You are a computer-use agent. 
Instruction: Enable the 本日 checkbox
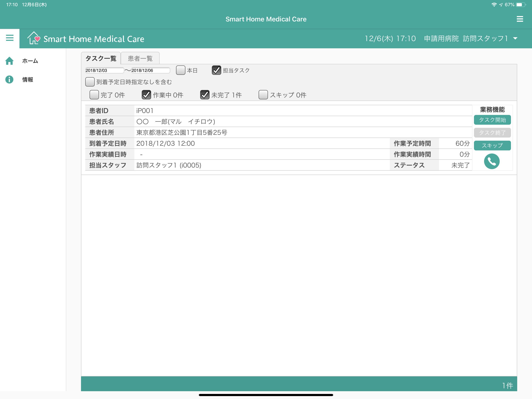pyautogui.click(x=181, y=70)
